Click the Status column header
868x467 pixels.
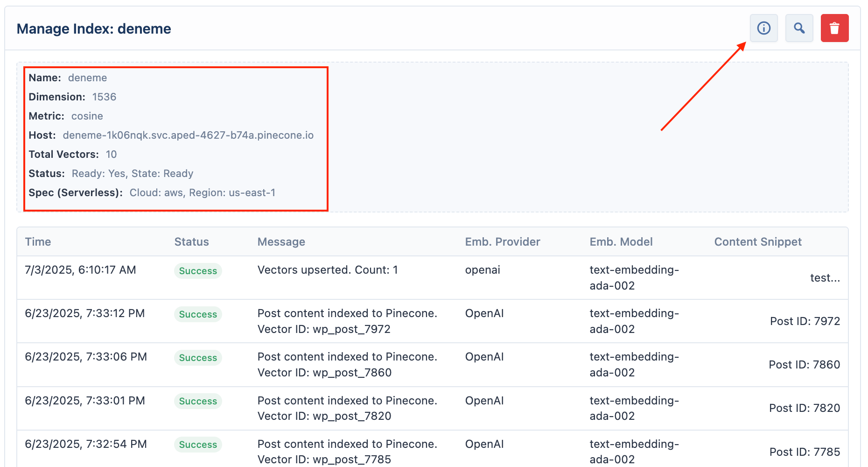(x=191, y=242)
